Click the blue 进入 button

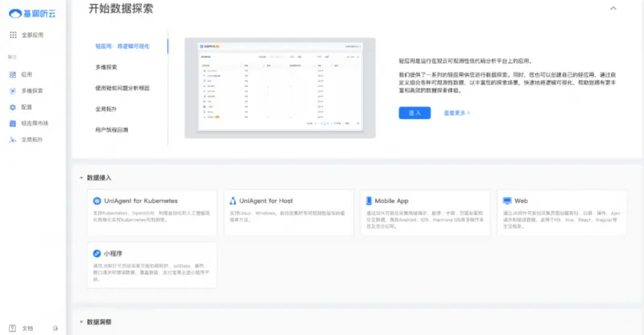415,113
